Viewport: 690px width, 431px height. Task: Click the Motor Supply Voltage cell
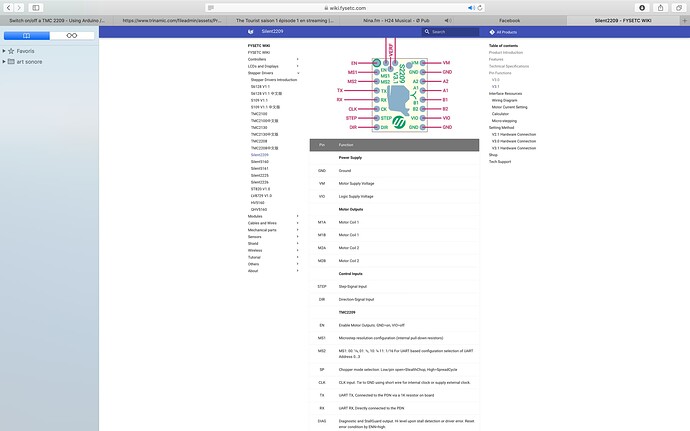(x=356, y=184)
